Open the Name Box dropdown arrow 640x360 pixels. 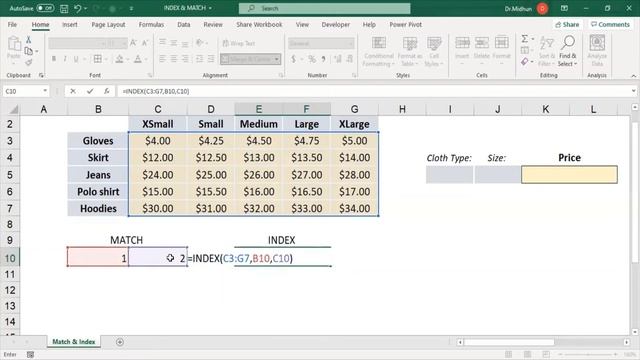[x=45, y=91]
